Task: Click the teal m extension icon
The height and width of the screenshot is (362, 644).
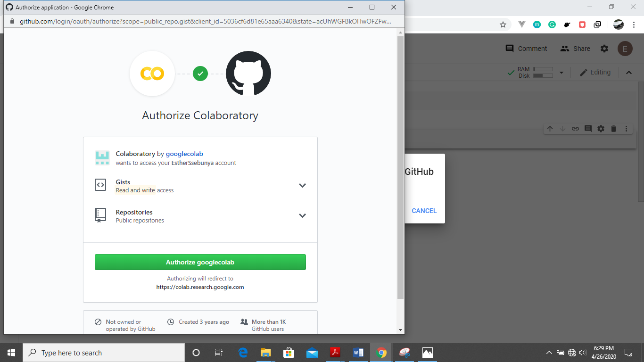Action: (x=537, y=25)
